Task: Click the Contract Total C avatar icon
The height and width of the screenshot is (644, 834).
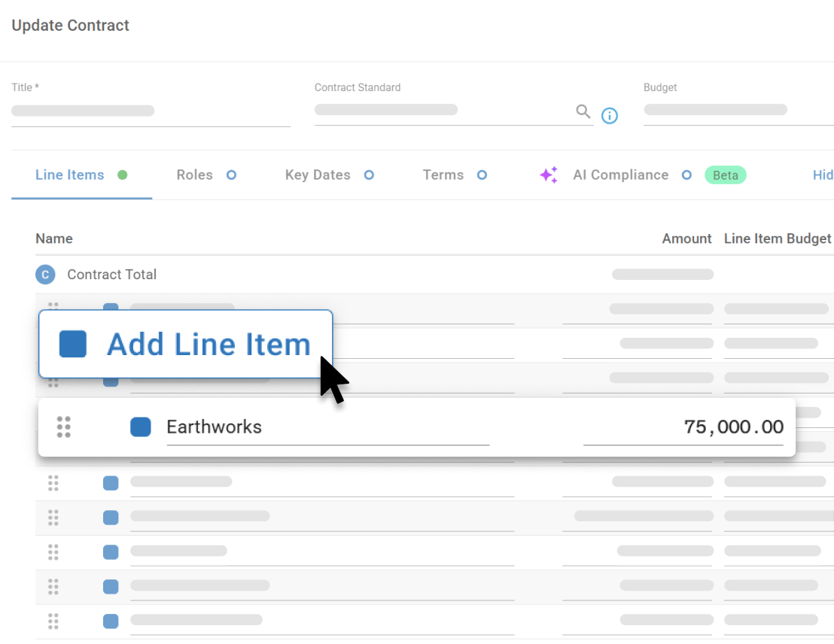Action: point(45,274)
